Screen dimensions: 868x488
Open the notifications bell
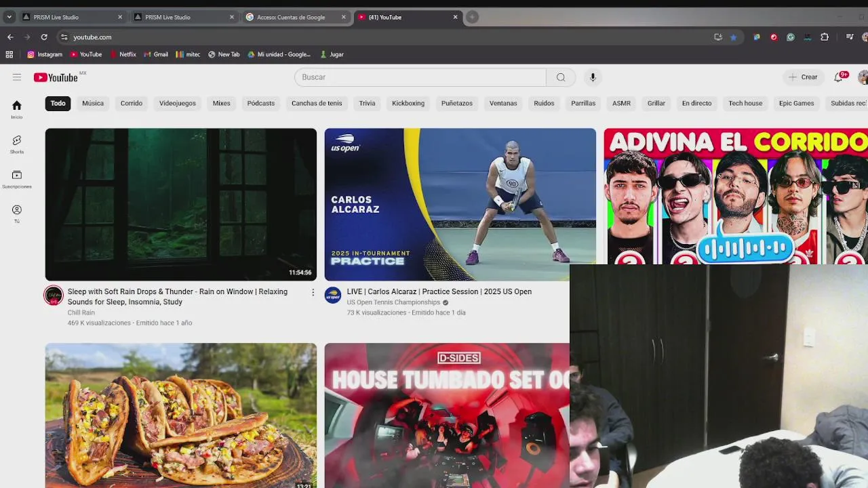coord(838,77)
